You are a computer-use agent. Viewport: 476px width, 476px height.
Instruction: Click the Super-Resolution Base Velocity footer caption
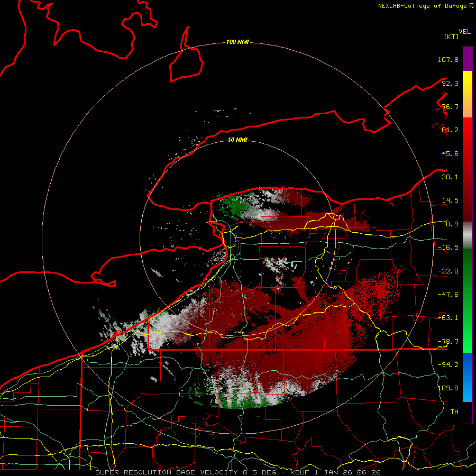coord(238,472)
